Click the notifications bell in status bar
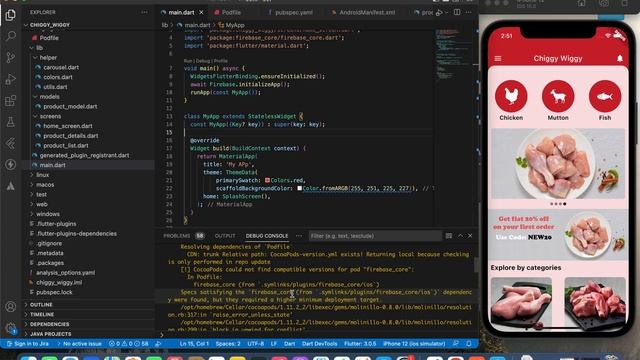The height and width of the screenshot is (360, 640). (469, 344)
